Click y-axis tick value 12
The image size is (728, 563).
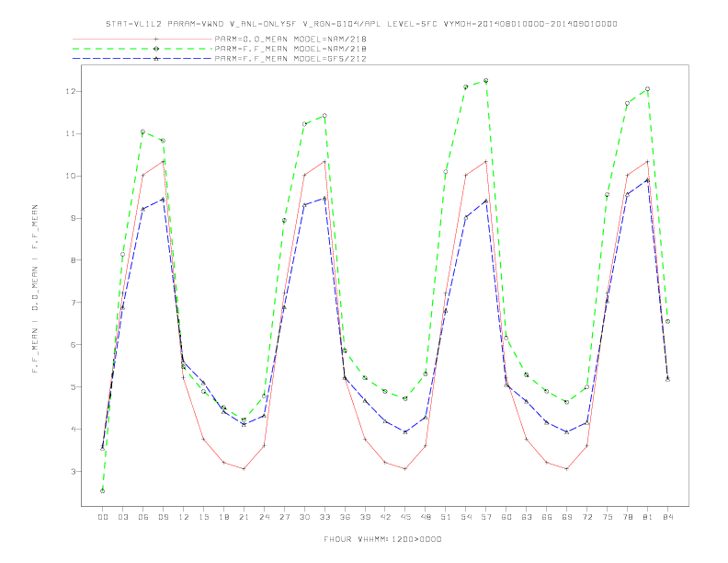tap(70, 91)
